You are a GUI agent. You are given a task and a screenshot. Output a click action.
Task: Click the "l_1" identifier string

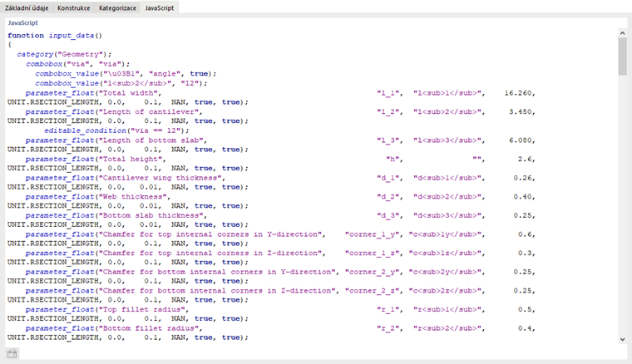click(388, 92)
